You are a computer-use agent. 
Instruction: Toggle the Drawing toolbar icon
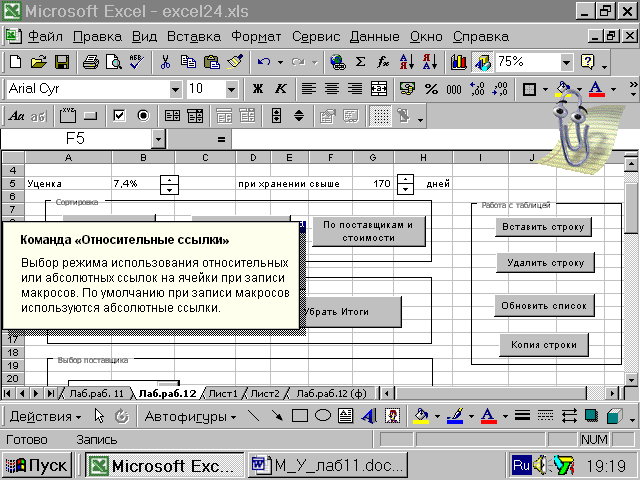point(482,62)
